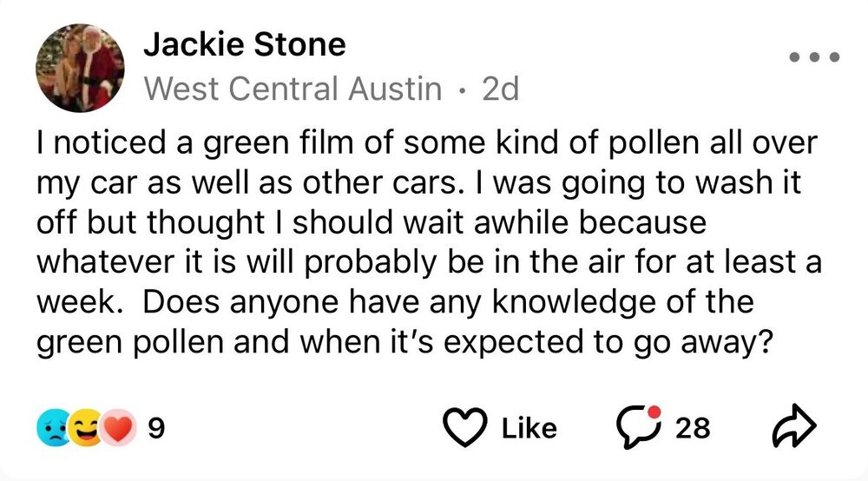Click the sad face reaction emoji
Viewport: 868px width, 481px height.
click(53, 427)
